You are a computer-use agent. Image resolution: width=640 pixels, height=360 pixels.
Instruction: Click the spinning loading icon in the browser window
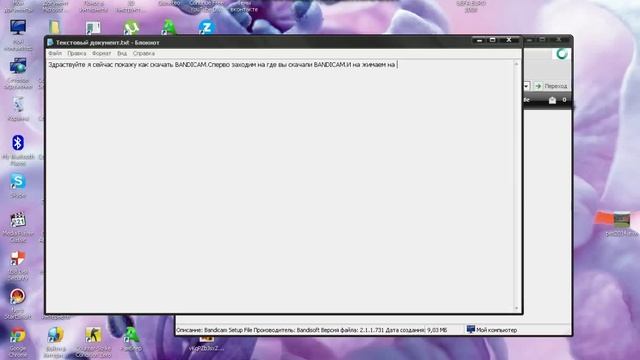pos(562,54)
